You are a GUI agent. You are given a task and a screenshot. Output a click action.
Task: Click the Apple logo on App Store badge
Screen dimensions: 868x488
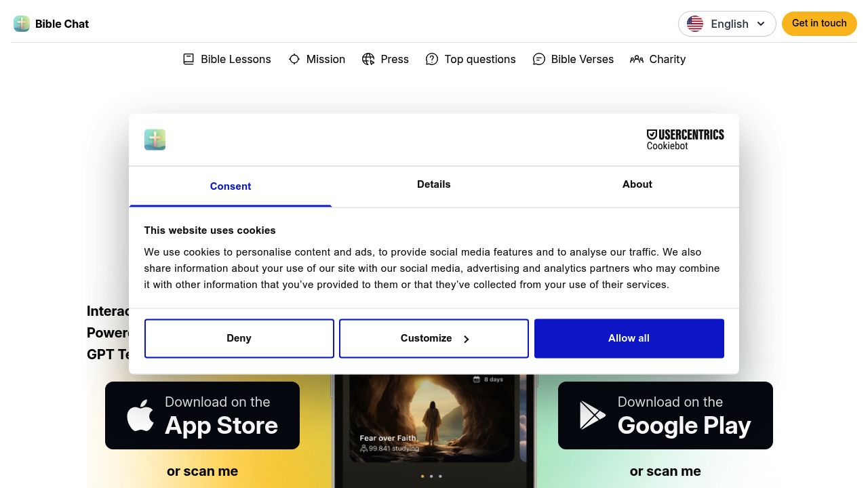tap(140, 415)
